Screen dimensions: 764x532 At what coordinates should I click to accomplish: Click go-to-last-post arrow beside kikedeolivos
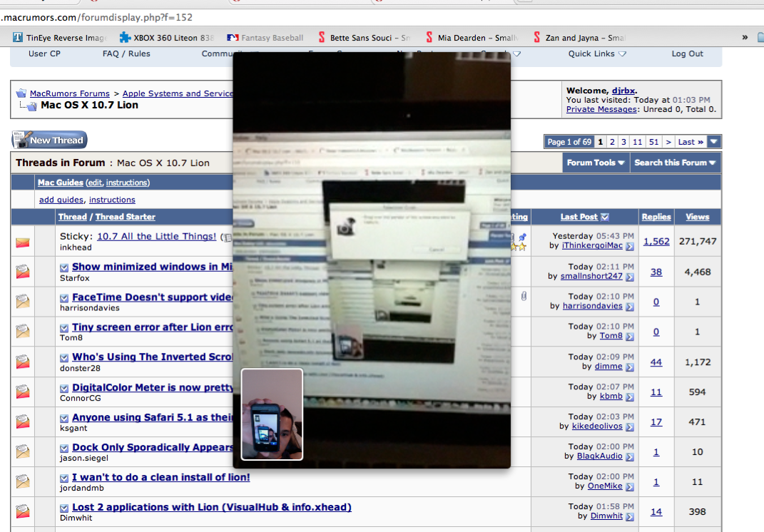(629, 427)
